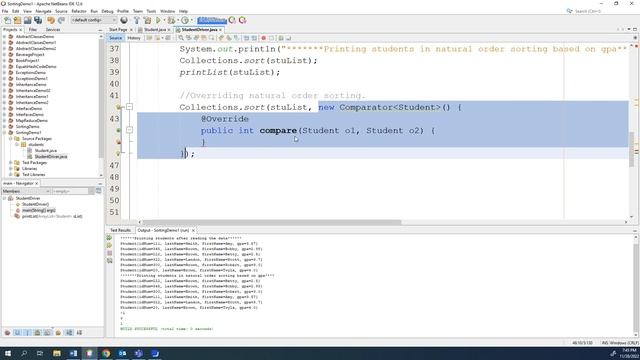Click the taskbar search magnifier icon
This screenshot has height=360, width=640.
pos(24,353)
